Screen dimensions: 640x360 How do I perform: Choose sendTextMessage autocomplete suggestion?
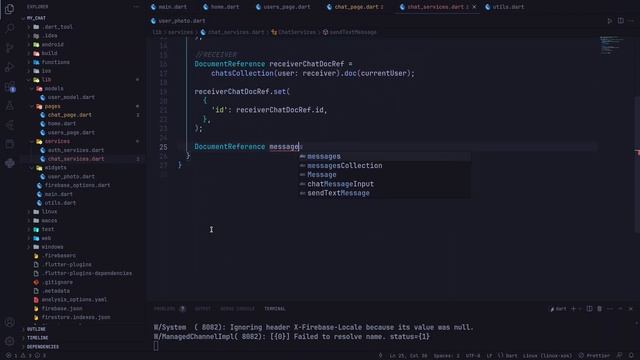point(384,193)
